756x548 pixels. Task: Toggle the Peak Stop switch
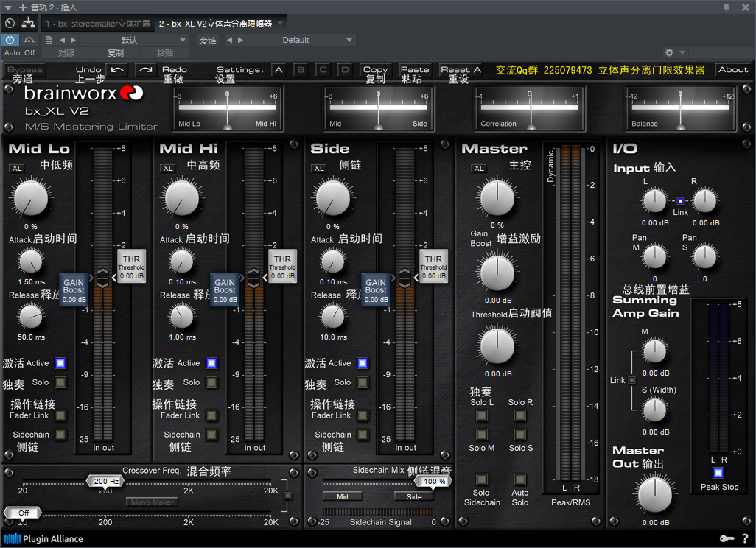(x=718, y=473)
